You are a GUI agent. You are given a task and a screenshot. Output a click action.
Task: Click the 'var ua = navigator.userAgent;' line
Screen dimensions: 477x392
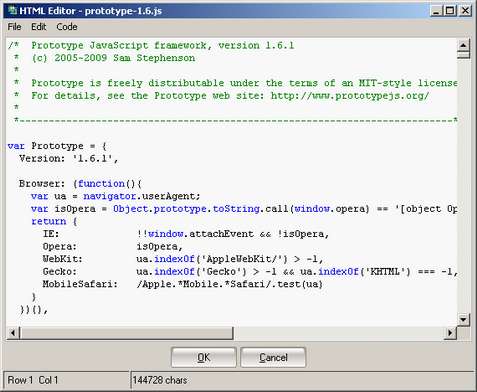(x=116, y=196)
